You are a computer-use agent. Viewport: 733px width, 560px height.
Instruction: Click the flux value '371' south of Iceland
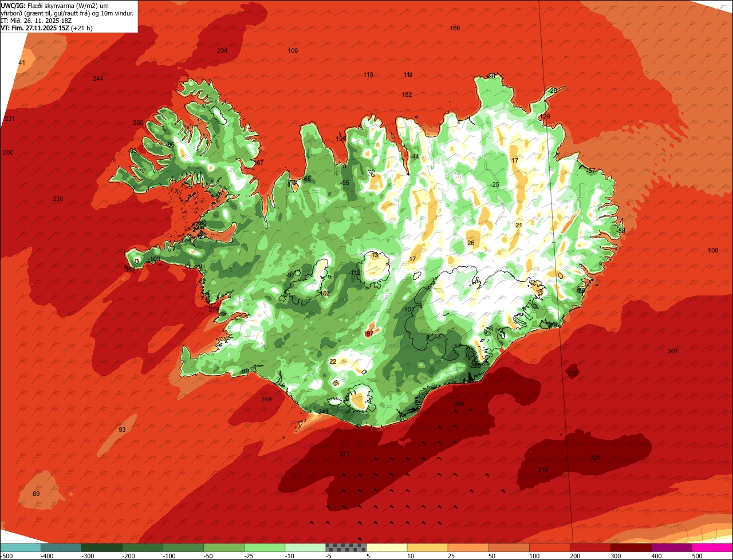[x=345, y=453]
